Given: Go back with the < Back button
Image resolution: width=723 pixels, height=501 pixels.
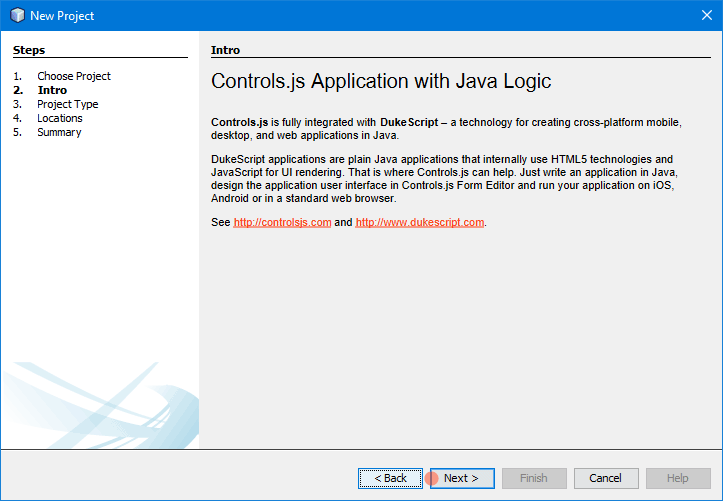Looking at the screenshot, I should click(390, 478).
